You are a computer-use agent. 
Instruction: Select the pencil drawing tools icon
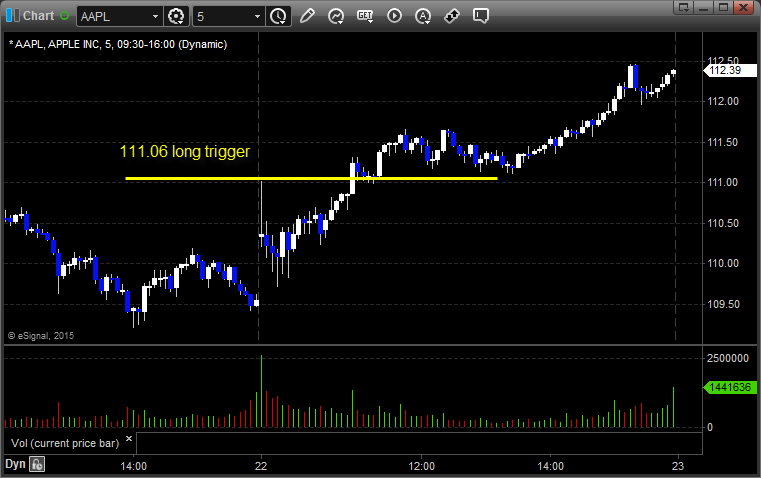coord(307,16)
